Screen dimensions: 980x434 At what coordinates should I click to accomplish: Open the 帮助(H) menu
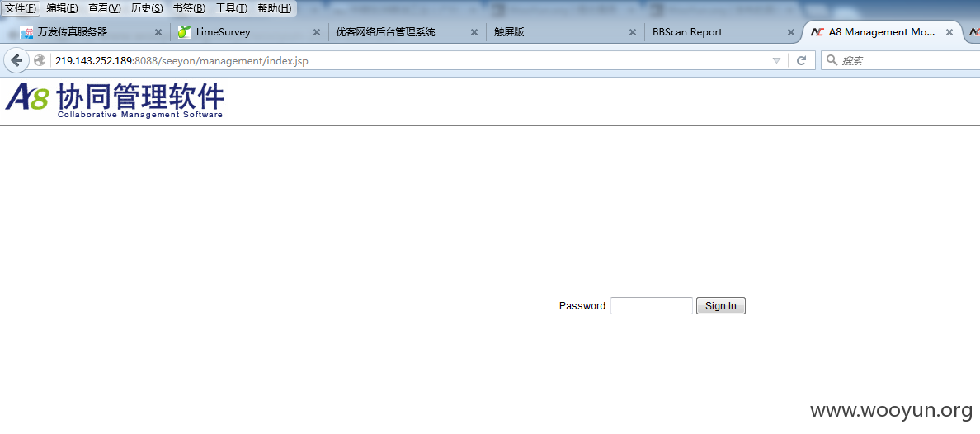pyautogui.click(x=274, y=8)
